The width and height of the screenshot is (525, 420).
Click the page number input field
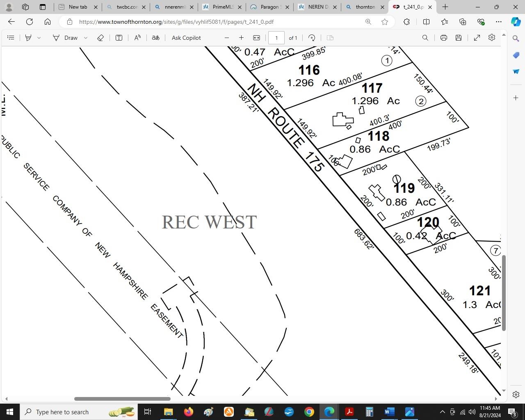click(x=276, y=38)
